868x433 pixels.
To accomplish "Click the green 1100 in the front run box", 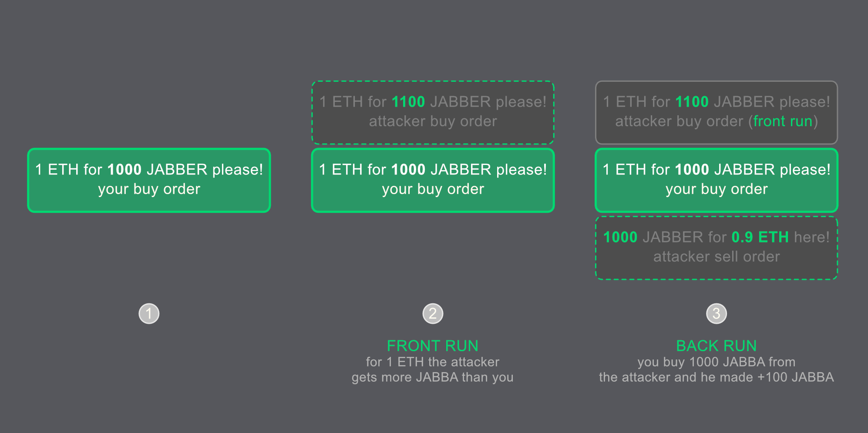I will coord(692,102).
